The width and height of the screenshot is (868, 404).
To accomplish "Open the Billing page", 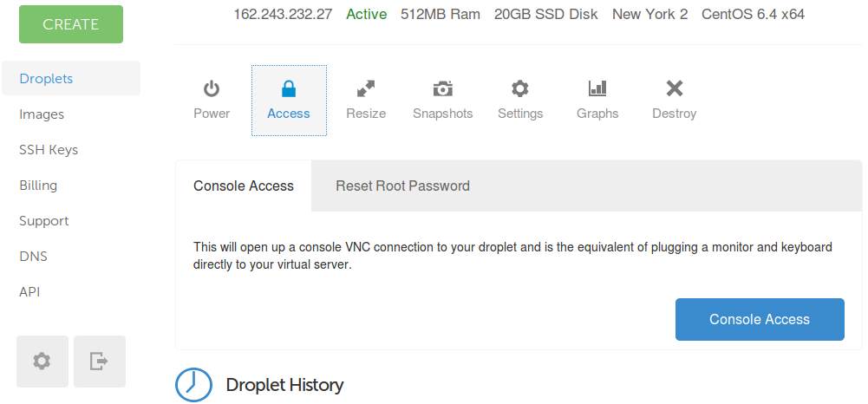I will (38, 186).
